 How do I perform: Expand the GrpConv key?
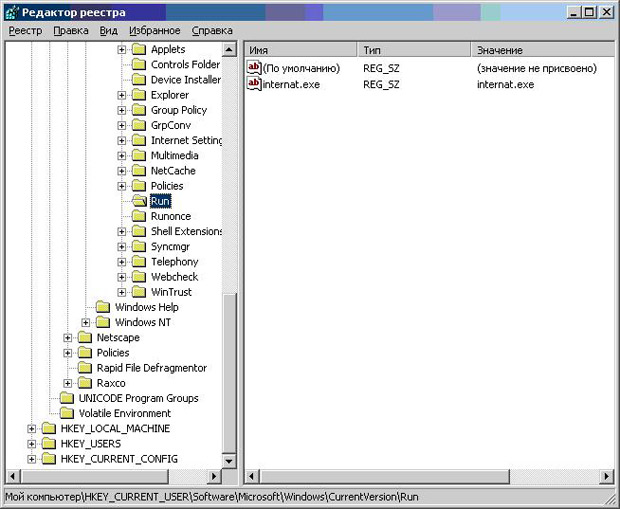(x=122, y=126)
